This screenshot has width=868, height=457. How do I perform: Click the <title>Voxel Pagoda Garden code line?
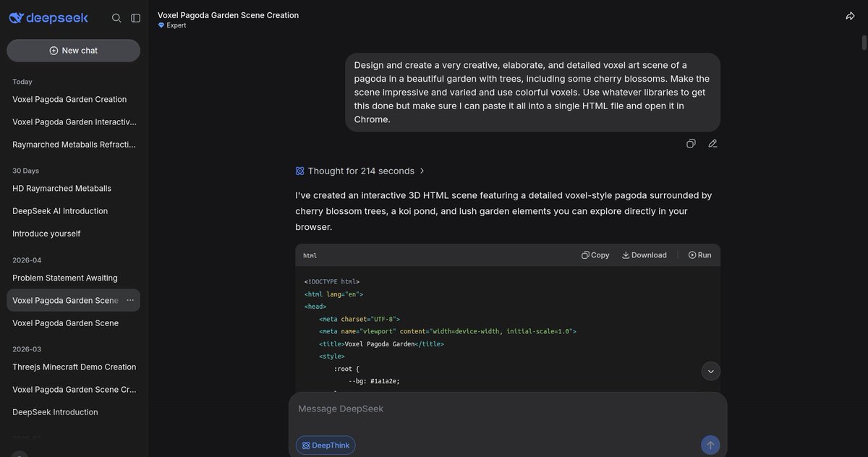click(381, 344)
